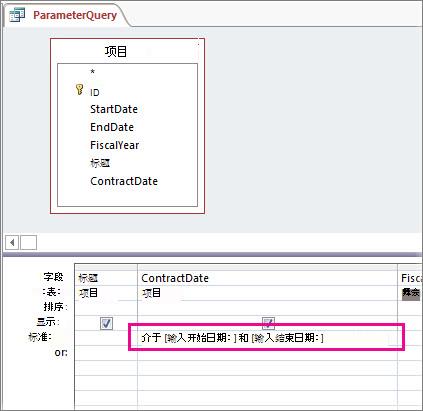This screenshot has height=411, width=423.
Task: Click the horizontal scrollbar thumb box
Action: click(28, 242)
